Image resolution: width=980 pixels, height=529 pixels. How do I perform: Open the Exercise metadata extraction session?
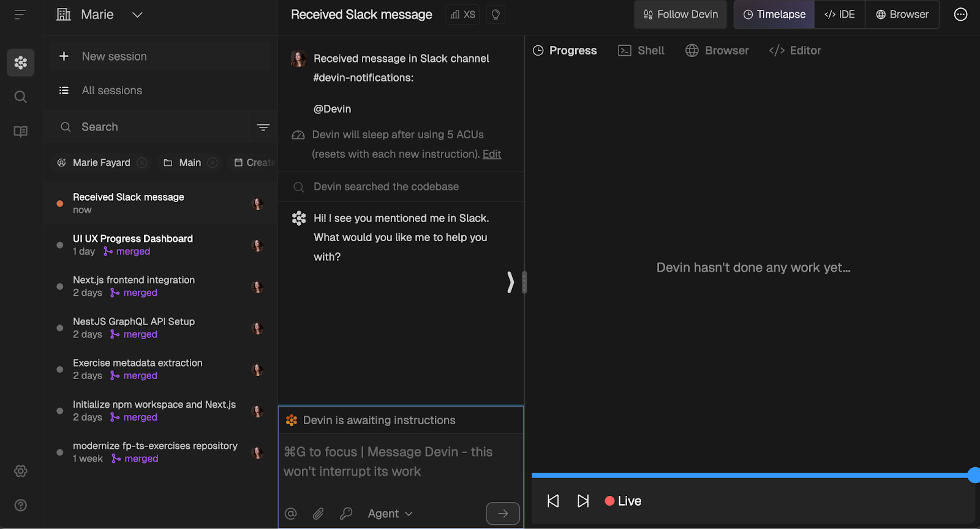coord(160,369)
